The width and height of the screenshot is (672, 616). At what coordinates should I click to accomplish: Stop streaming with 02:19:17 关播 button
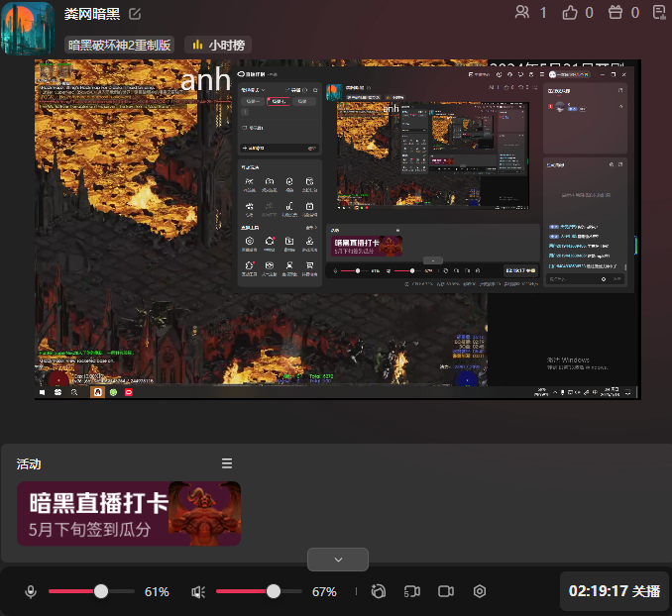[615, 591]
